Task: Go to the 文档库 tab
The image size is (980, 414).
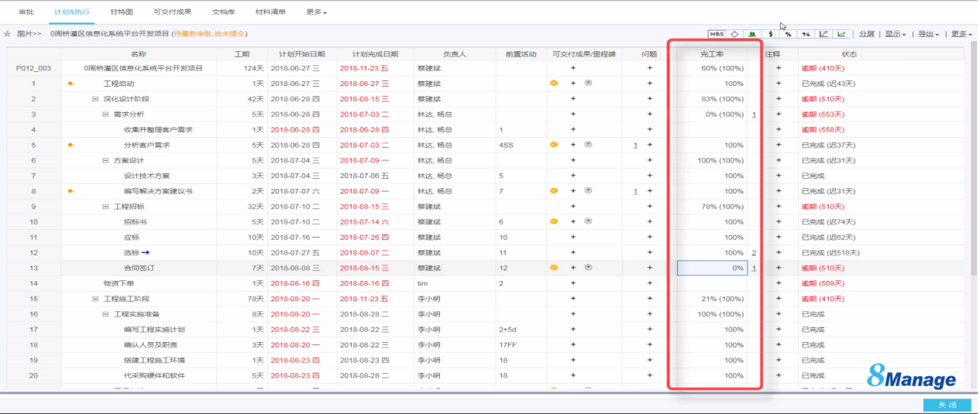Action: [x=223, y=12]
